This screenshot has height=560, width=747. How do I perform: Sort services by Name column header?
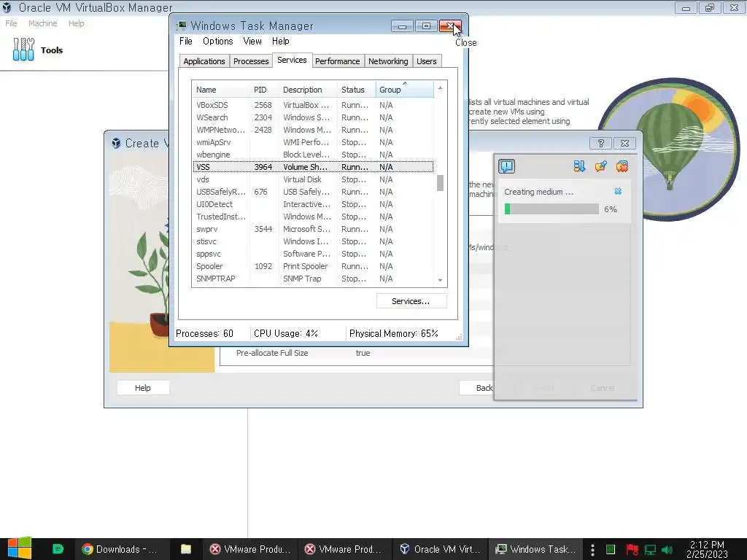[x=220, y=90]
